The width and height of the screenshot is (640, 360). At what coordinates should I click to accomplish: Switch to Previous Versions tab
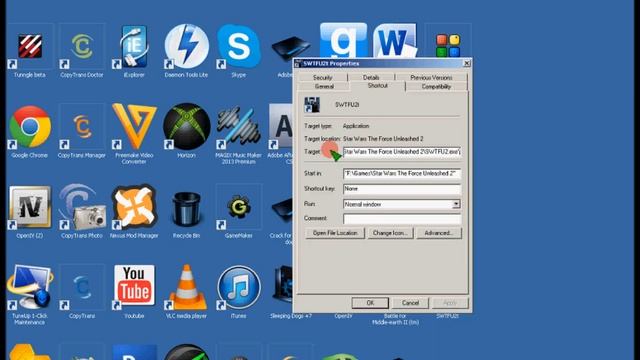[x=431, y=77]
